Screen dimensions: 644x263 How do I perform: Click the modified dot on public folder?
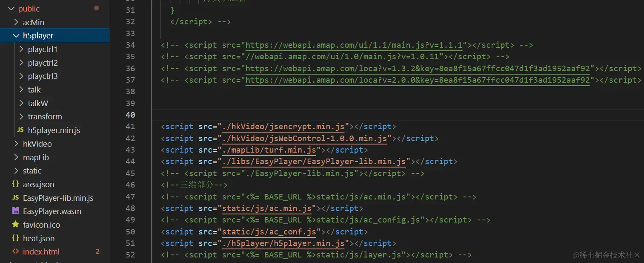pyautogui.click(x=97, y=8)
